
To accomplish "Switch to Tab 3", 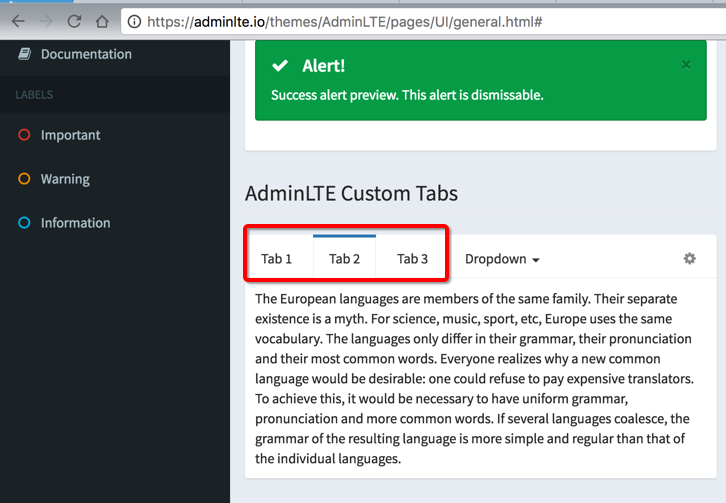I will click(x=412, y=259).
